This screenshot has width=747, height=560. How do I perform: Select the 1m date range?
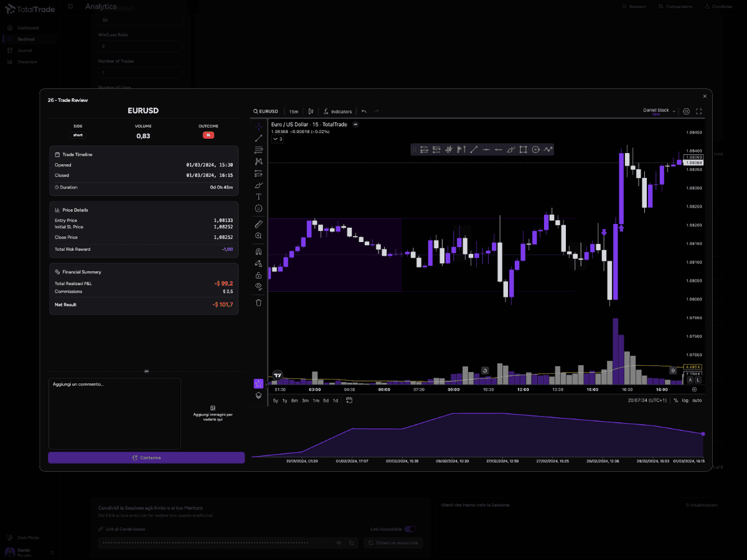316,400
